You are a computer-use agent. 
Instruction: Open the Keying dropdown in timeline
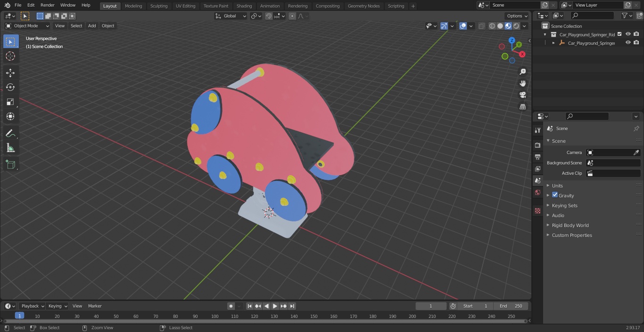[58, 306]
